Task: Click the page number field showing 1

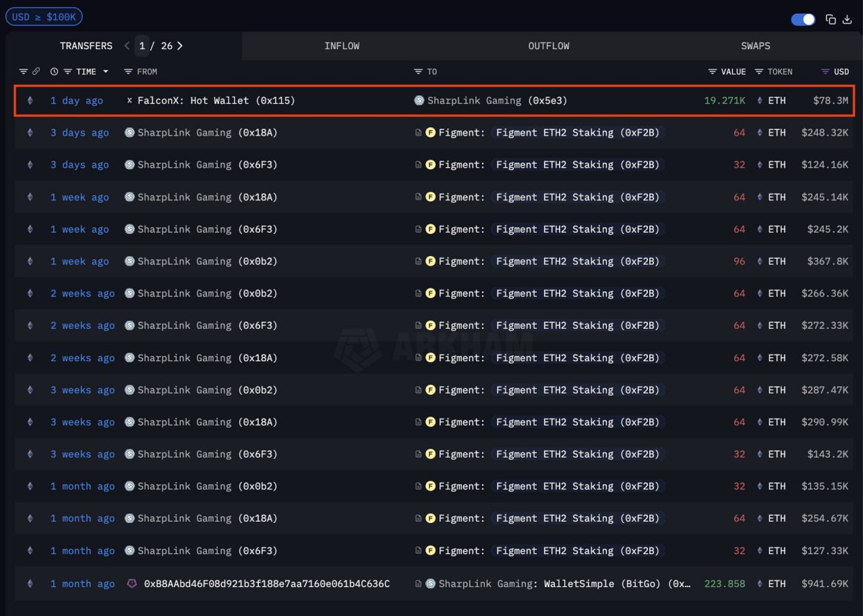Action: (x=142, y=46)
